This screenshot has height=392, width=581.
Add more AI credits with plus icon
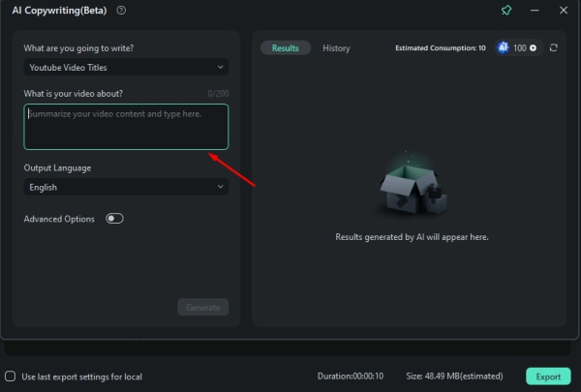click(533, 47)
